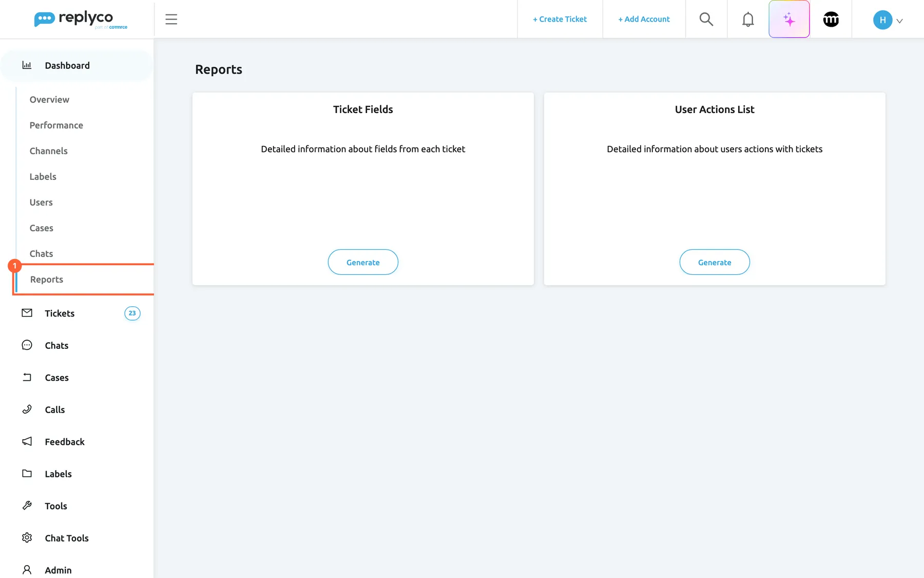Go to Overview under Dashboard
The width and height of the screenshot is (924, 578).
pos(49,100)
